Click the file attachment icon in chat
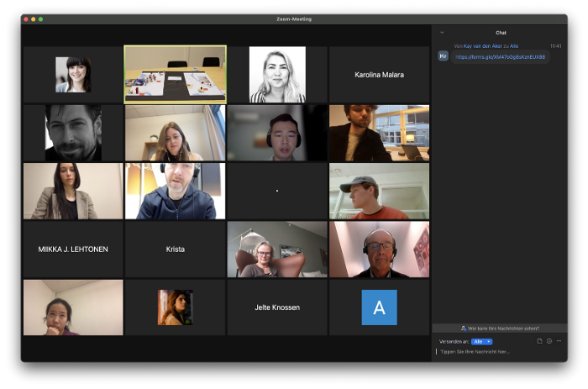 coord(539,341)
